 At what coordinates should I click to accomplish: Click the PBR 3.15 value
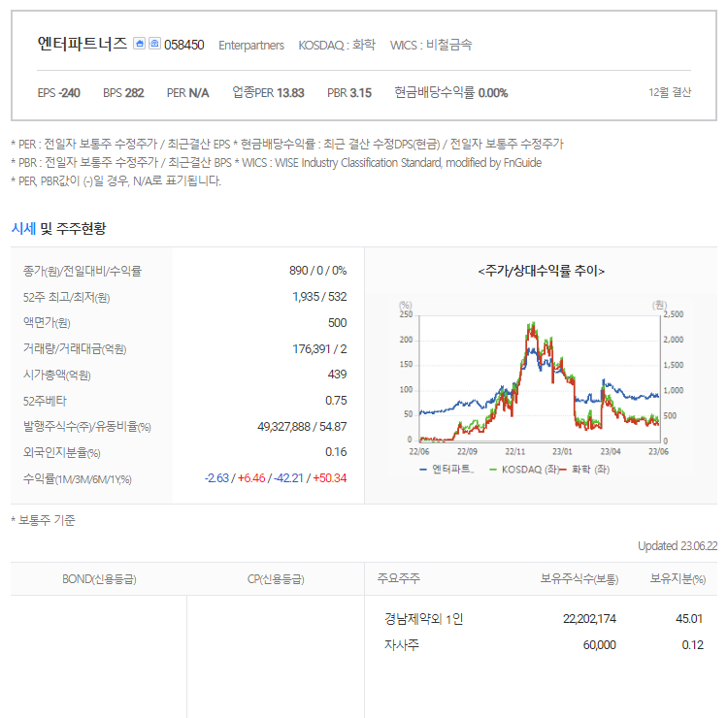click(x=349, y=93)
